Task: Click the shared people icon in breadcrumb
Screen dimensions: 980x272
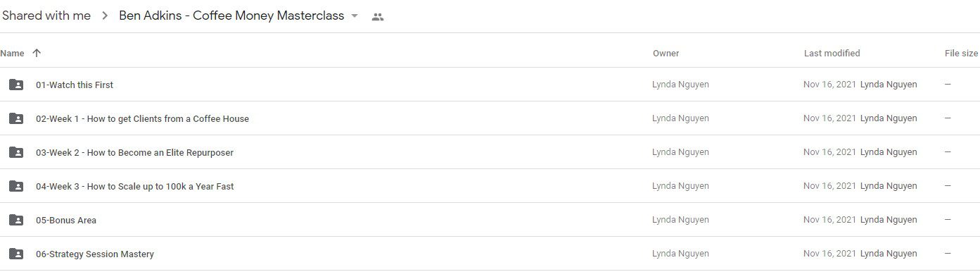Action: point(378,17)
